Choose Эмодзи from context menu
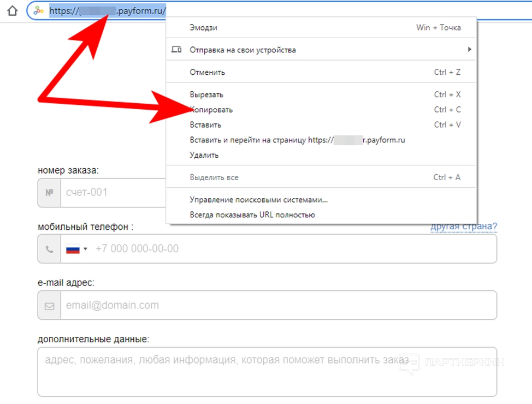This screenshot has height=404, width=532. click(x=321, y=27)
